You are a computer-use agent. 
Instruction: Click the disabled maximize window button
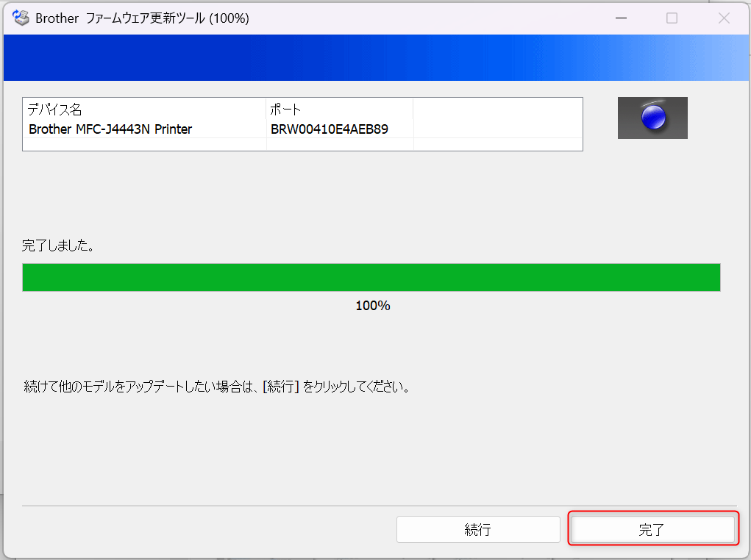(x=672, y=18)
